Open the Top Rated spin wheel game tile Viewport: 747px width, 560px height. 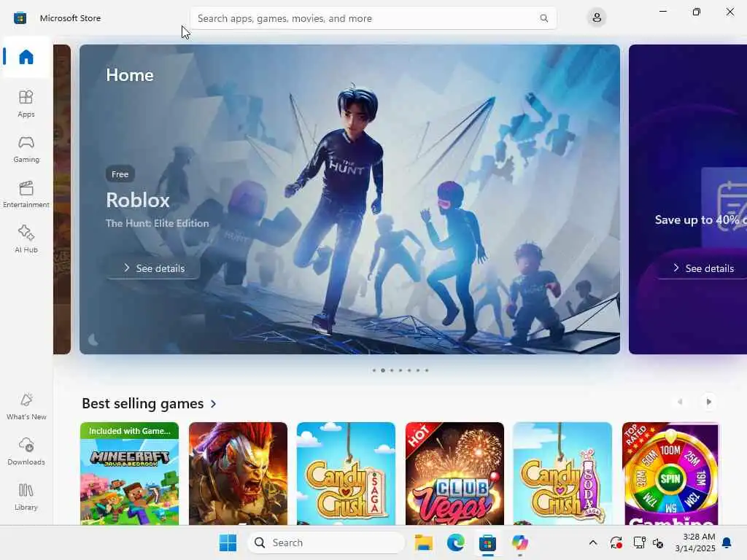click(671, 473)
